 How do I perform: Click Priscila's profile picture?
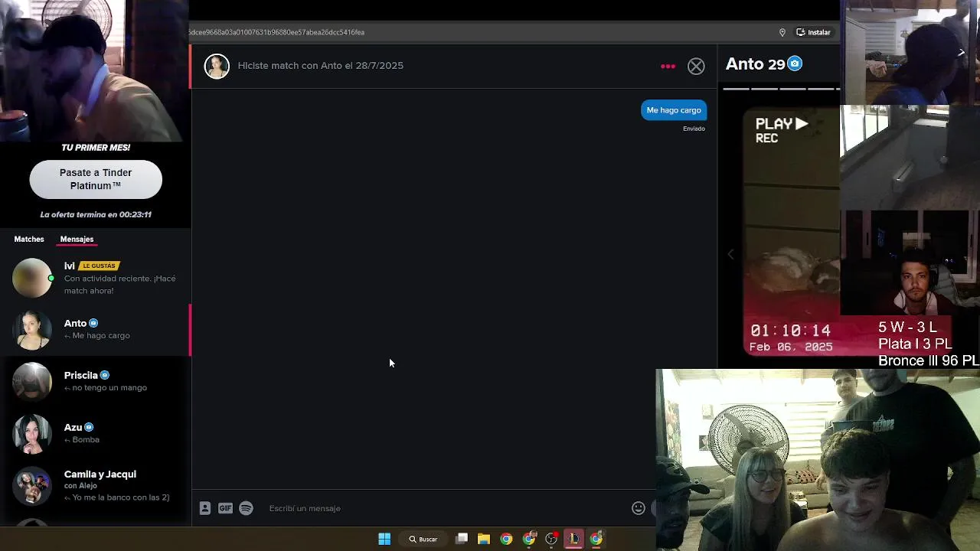pos(32,381)
